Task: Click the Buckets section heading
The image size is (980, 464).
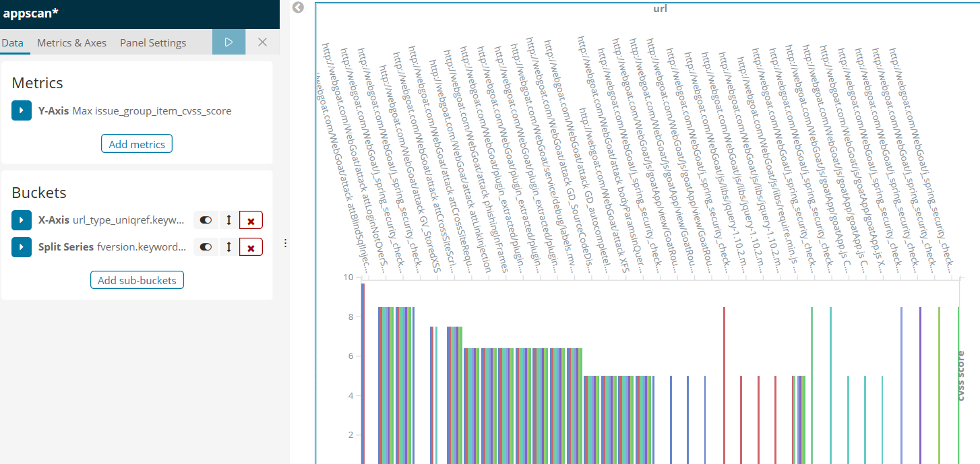Action: tap(39, 193)
